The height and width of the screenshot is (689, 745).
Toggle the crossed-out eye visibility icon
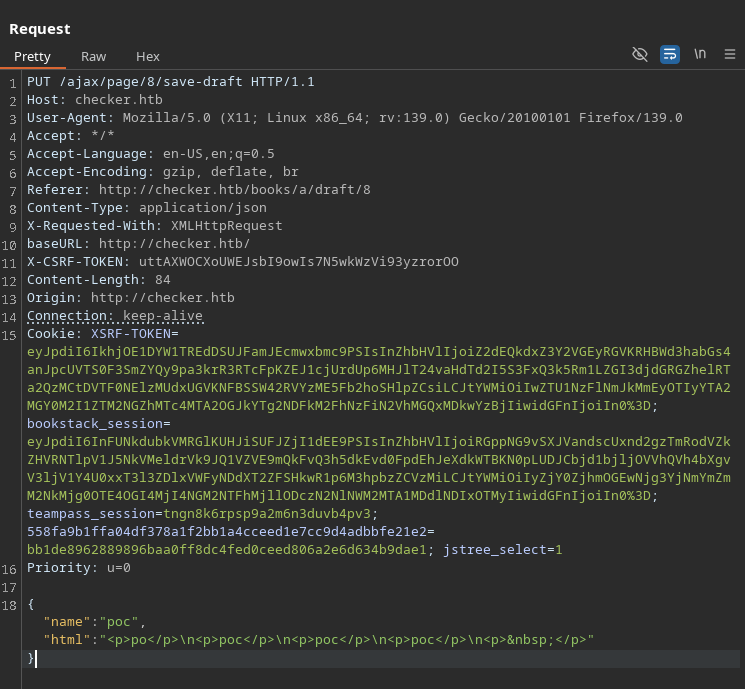[640, 54]
